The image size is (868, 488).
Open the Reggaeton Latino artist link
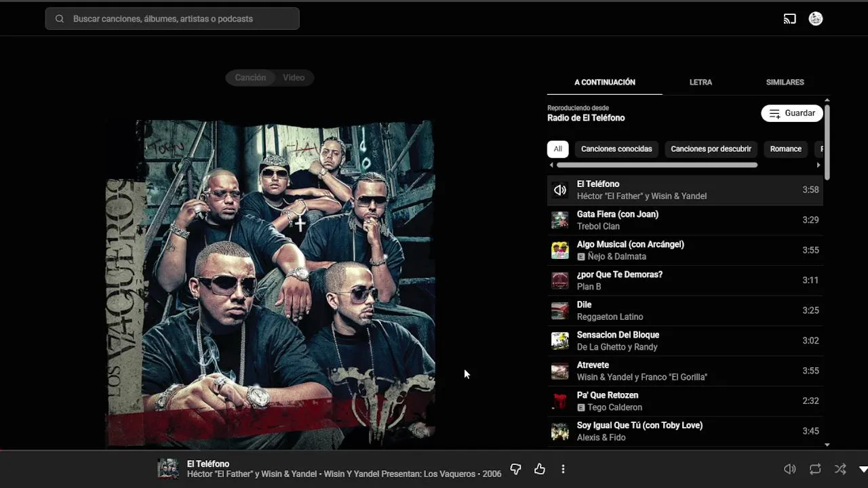tap(610, 317)
